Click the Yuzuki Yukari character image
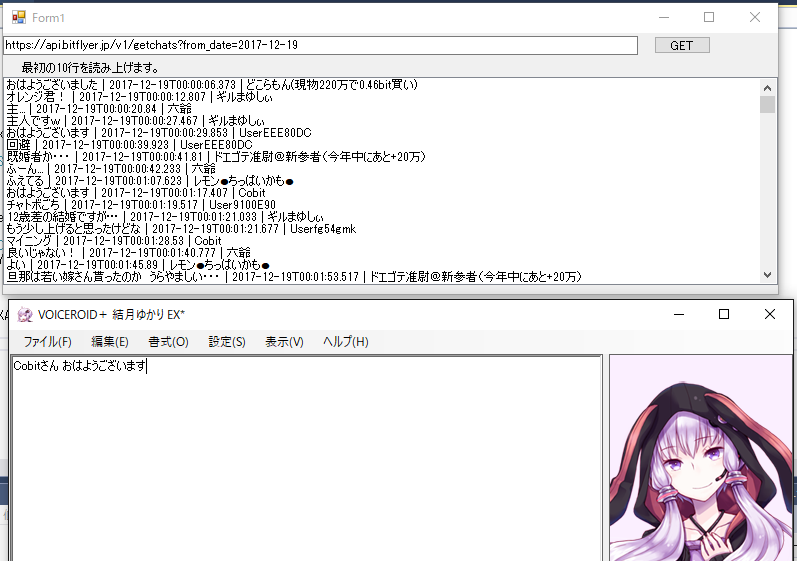Screen dimensions: 797x561 701,458
